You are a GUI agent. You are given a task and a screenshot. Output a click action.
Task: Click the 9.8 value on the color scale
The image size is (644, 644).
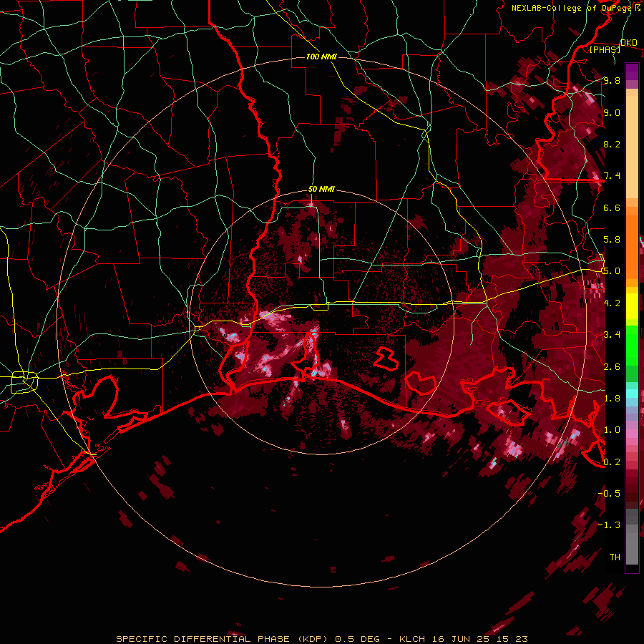click(x=612, y=80)
